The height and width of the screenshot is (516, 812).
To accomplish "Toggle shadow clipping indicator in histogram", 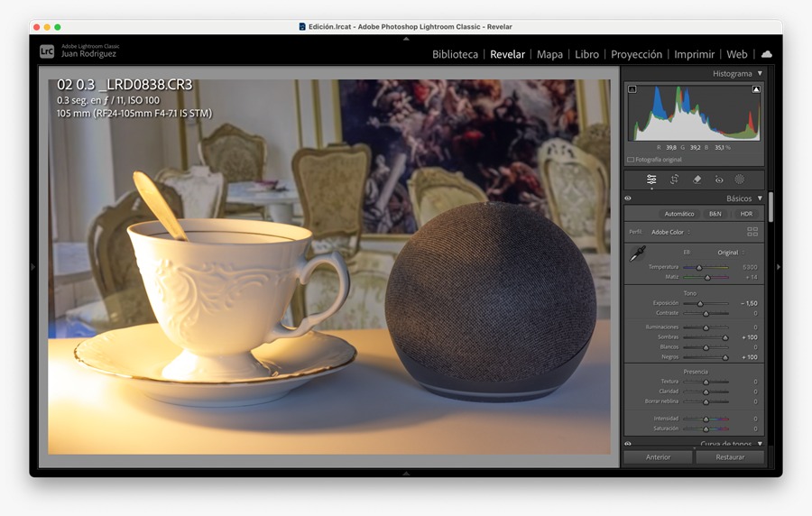I will pyautogui.click(x=632, y=89).
